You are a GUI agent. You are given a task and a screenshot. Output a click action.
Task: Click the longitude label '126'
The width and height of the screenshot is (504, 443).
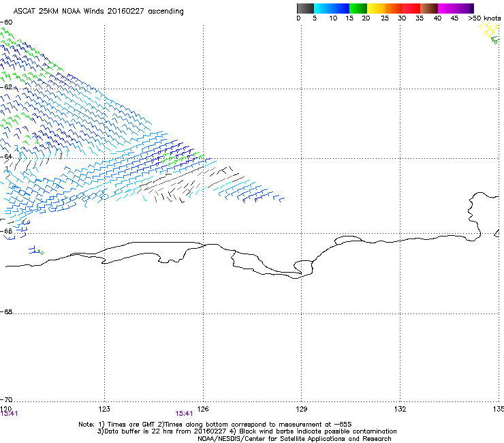click(x=203, y=409)
